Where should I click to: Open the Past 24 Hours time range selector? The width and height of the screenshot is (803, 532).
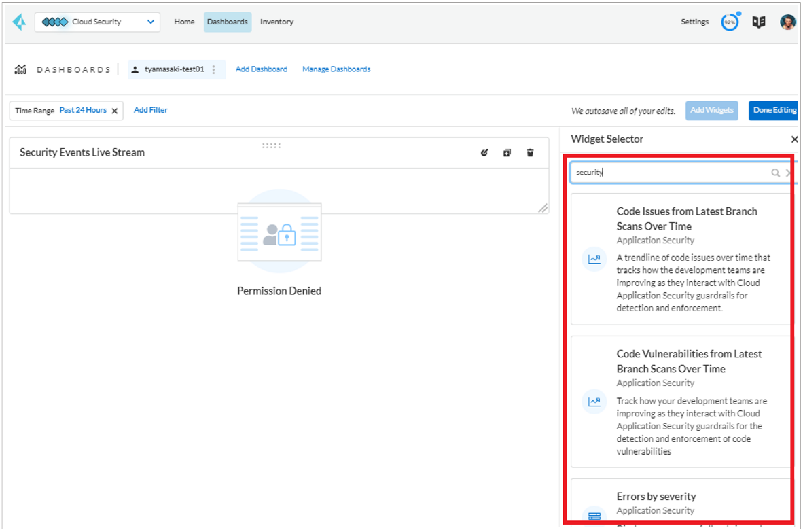tap(83, 110)
